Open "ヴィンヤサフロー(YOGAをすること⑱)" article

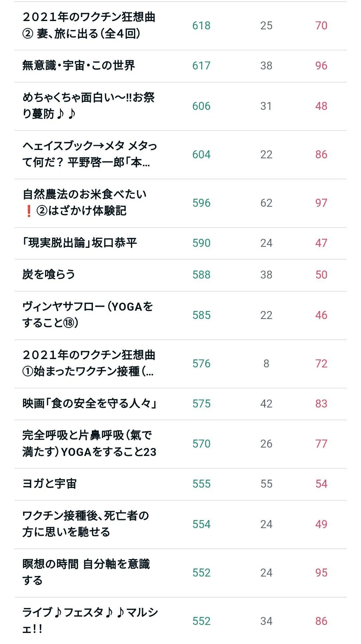coord(88,315)
